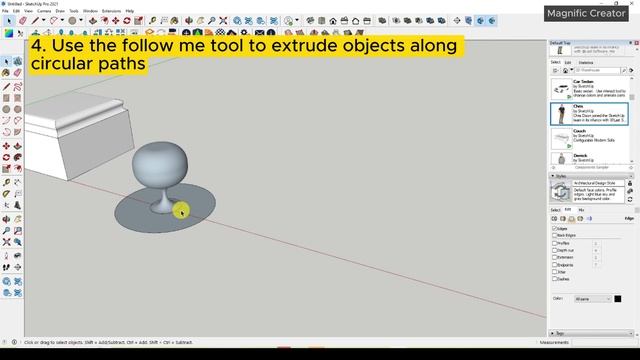Click the components search magnifier button

[624, 71]
